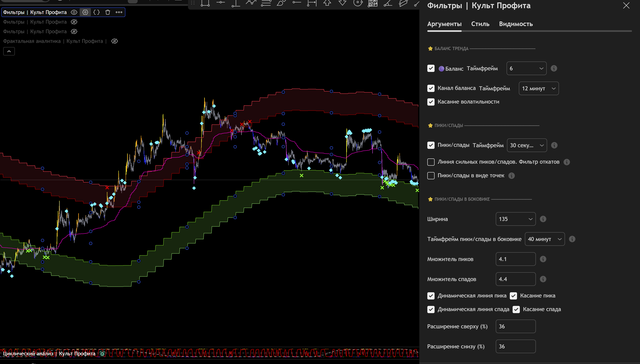Image resolution: width=640 pixels, height=364 pixels.
Task: Delete the selected Фильтры indicator with trash icon
Action: click(x=108, y=12)
